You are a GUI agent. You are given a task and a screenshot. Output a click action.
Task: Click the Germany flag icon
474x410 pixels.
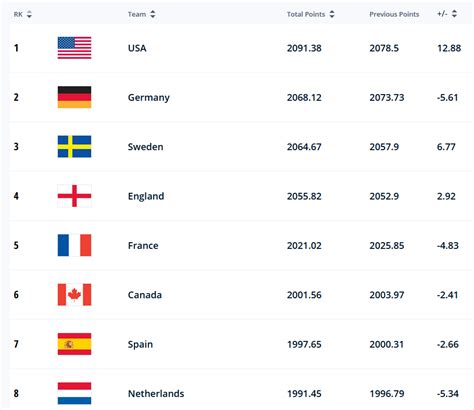coord(74,97)
